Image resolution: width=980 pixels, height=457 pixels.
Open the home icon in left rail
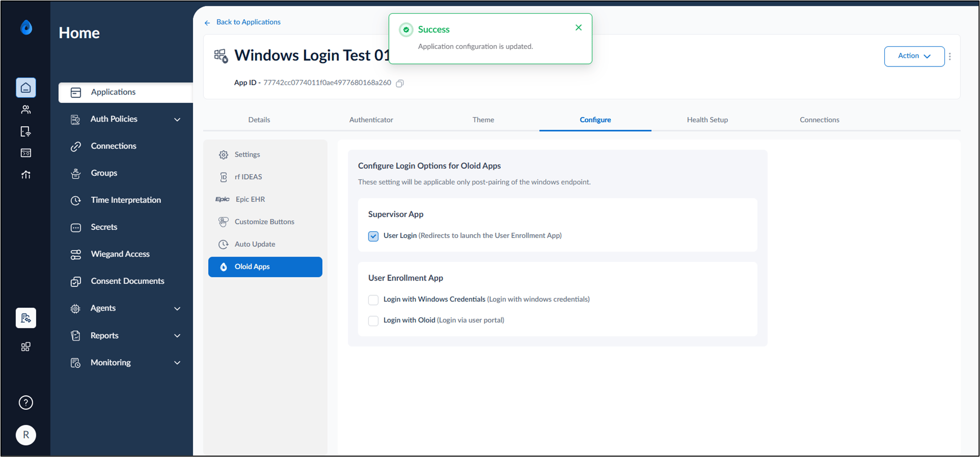pyautogui.click(x=26, y=87)
